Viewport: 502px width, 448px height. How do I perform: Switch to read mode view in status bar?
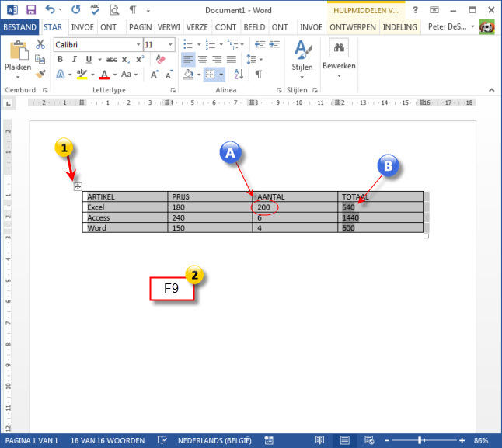[x=319, y=440]
